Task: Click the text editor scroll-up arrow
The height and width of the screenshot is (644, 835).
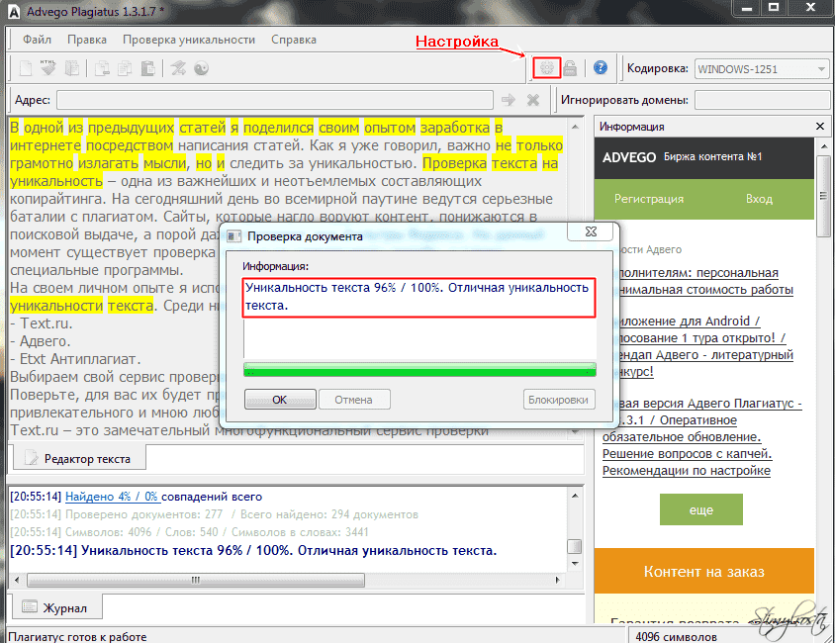Action: pos(575,127)
